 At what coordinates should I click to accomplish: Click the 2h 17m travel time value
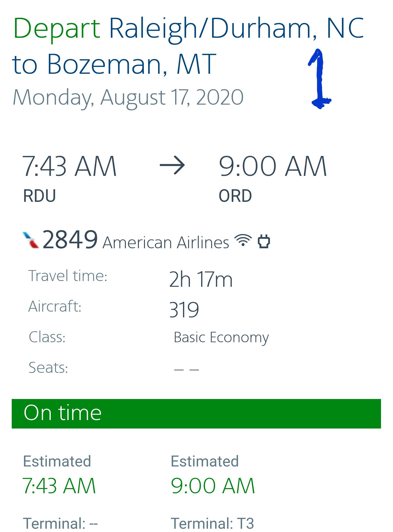[201, 279]
